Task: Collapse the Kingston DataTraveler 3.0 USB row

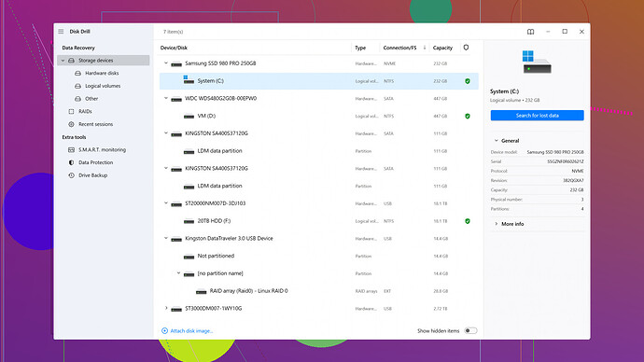Action: (x=166, y=238)
